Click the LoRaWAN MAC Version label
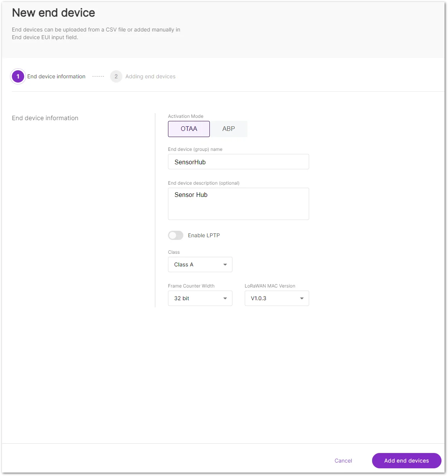The width and height of the screenshot is (448, 476). tap(270, 286)
